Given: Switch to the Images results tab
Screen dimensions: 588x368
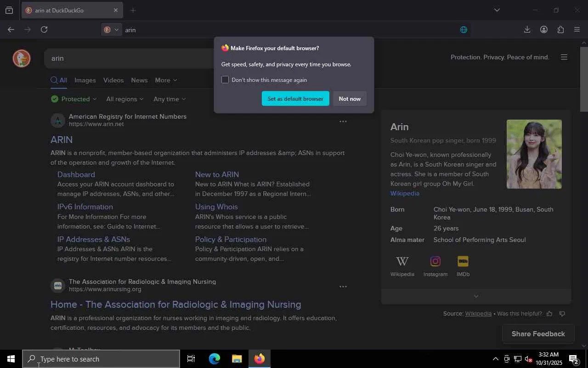Looking at the screenshot, I should (x=85, y=80).
